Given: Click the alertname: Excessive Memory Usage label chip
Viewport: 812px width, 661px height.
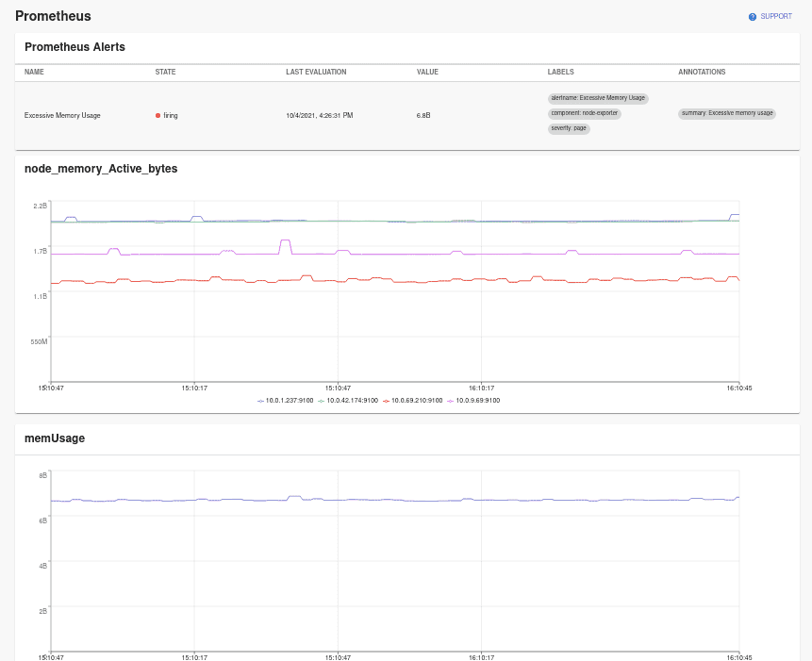Looking at the screenshot, I should point(598,98).
